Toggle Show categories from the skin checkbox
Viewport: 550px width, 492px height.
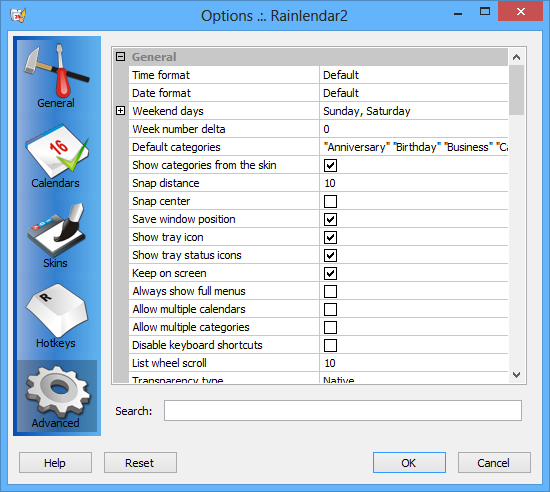click(330, 166)
